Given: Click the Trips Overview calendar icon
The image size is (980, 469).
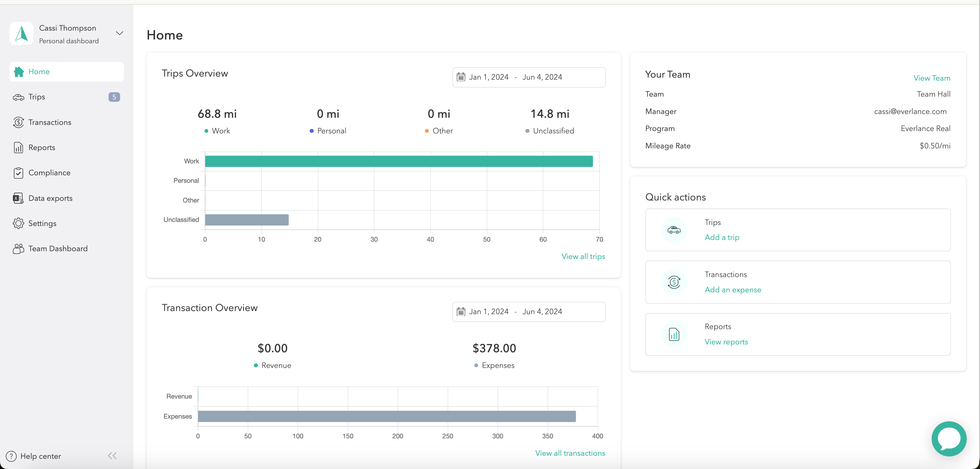Looking at the screenshot, I should 461,77.
